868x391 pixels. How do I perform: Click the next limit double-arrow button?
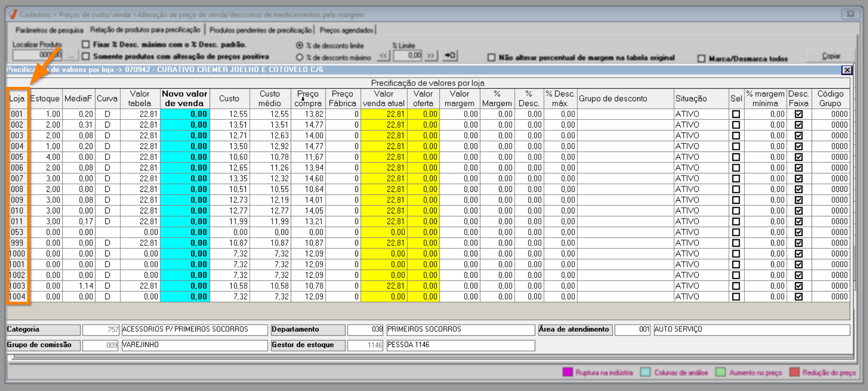click(431, 56)
